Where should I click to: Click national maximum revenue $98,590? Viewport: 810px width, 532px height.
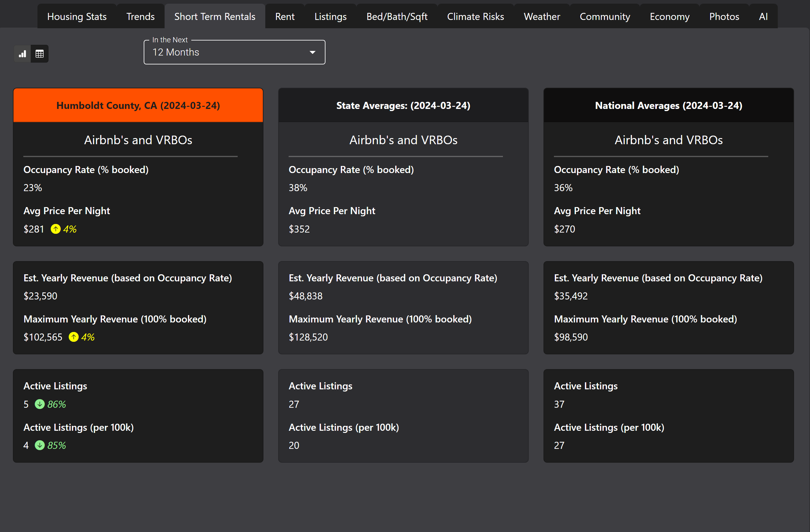pyautogui.click(x=571, y=337)
